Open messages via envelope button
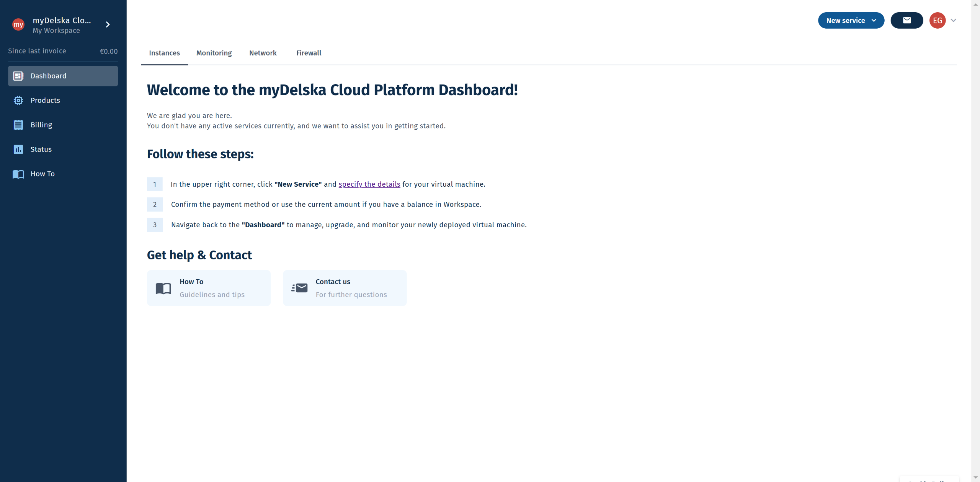Screen dimensions: 980x482 point(906,20)
